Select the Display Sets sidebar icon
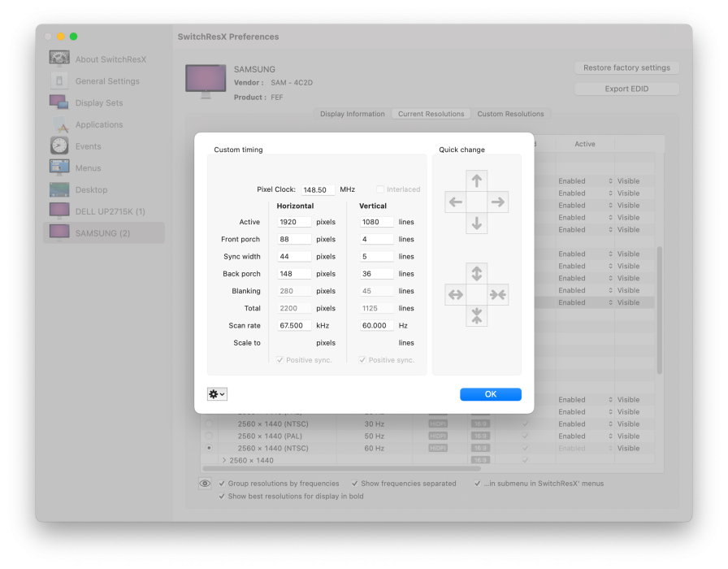 [x=59, y=102]
